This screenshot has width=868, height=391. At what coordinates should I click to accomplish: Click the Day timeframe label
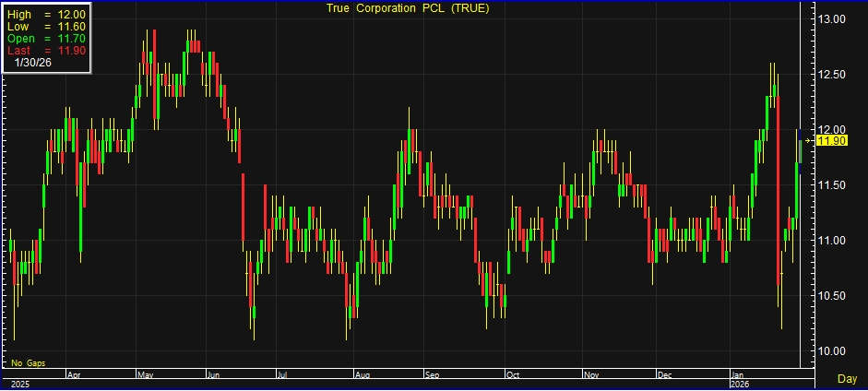point(847,378)
